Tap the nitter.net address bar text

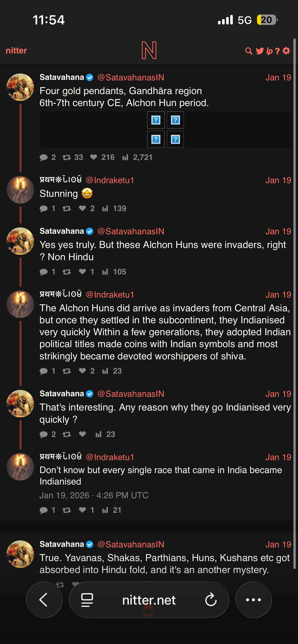[149, 600]
